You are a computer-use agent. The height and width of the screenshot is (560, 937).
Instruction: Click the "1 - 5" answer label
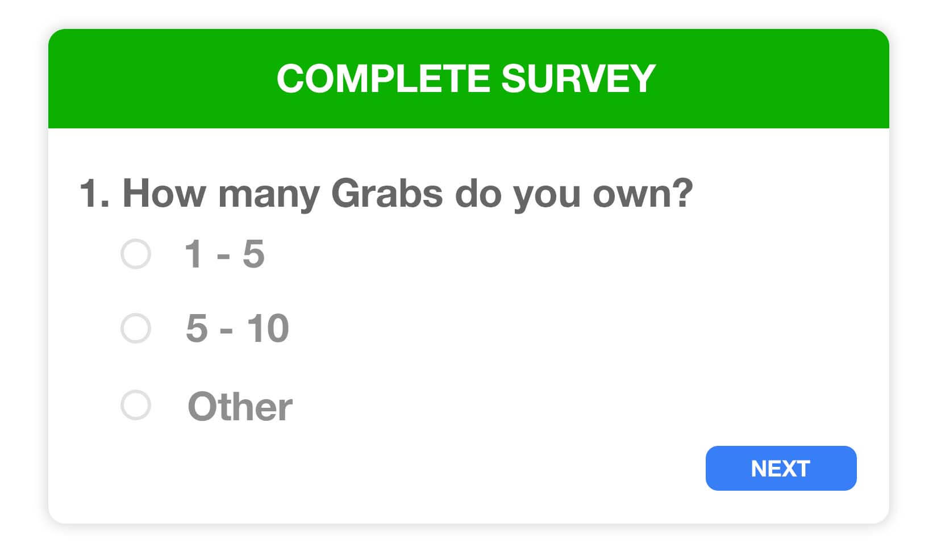tap(224, 254)
